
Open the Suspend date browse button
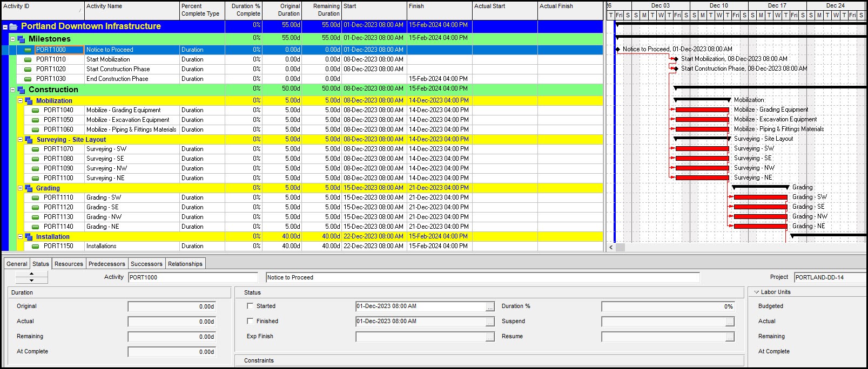(x=730, y=322)
